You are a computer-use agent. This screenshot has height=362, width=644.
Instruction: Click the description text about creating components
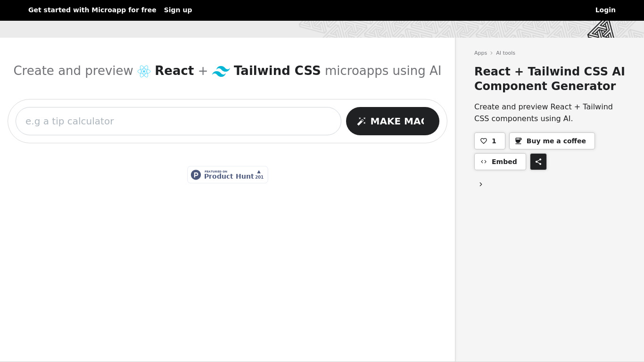[x=544, y=113]
